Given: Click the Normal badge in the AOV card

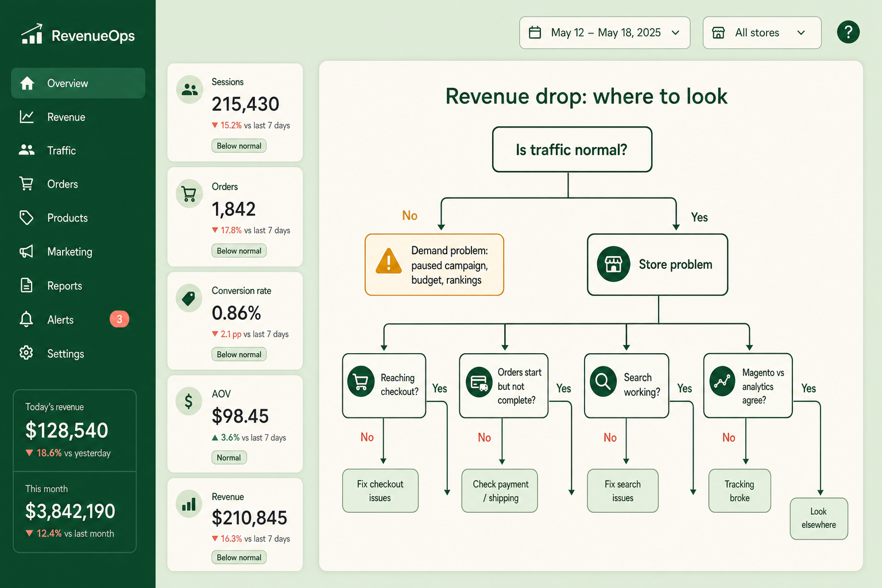Looking at the screenshot, I should 229,458.
